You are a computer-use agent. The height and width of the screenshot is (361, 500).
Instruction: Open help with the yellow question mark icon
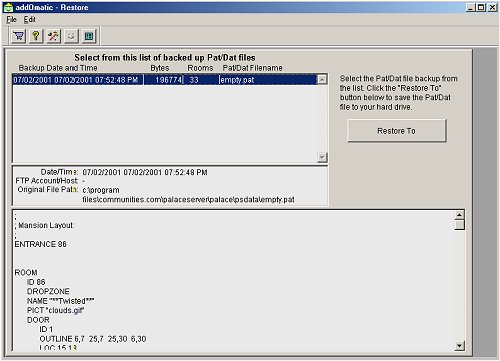(36, 36)
